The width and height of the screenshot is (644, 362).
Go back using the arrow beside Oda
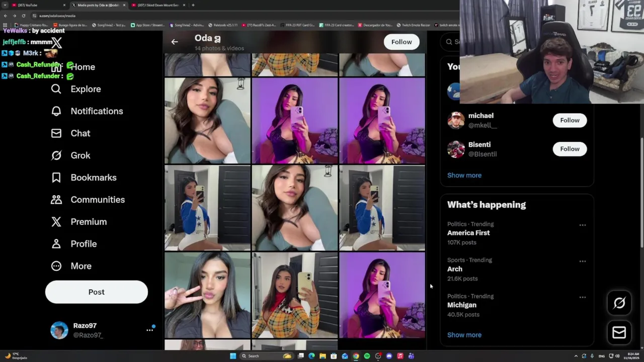coord(175,42)
